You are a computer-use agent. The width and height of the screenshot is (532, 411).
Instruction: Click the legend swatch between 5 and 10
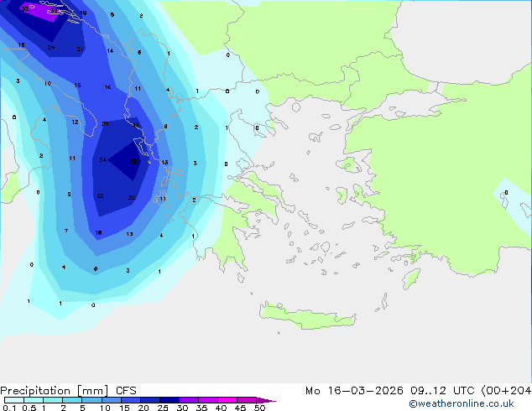91,400
